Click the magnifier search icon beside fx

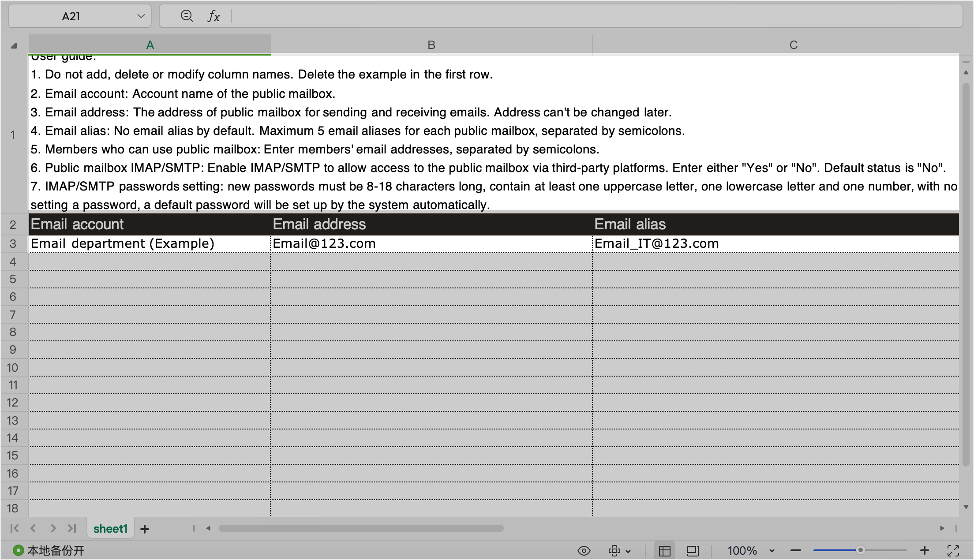187,16
